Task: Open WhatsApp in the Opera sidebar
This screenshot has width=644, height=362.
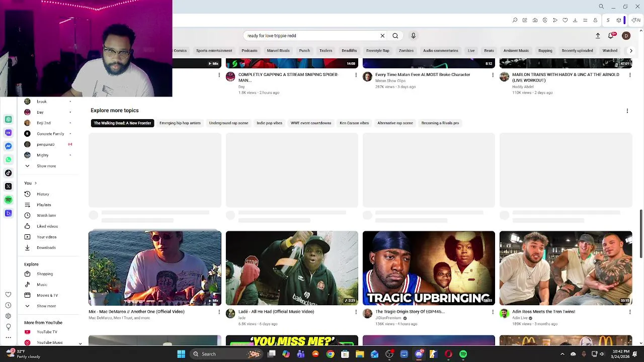Action: (x=8, y=159)
